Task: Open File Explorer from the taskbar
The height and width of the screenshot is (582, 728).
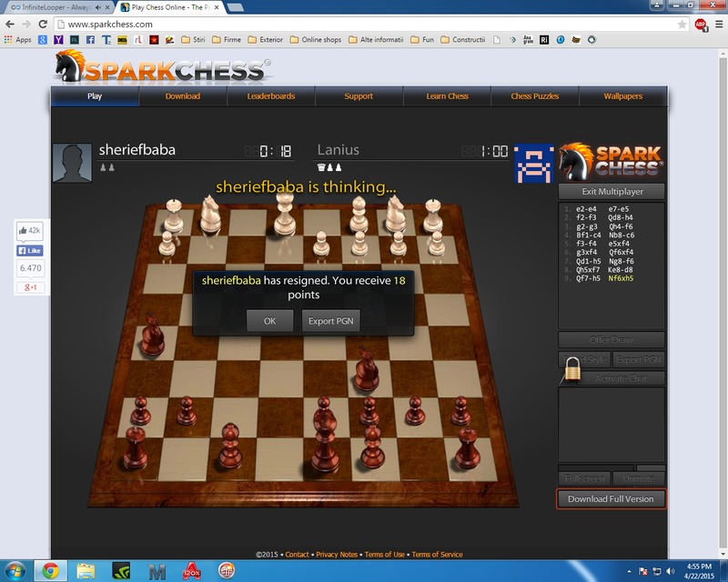Action: point(86,571)
